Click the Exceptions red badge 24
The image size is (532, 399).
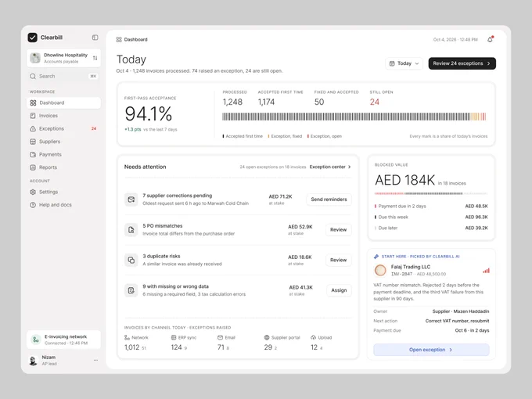pos(94,128)
